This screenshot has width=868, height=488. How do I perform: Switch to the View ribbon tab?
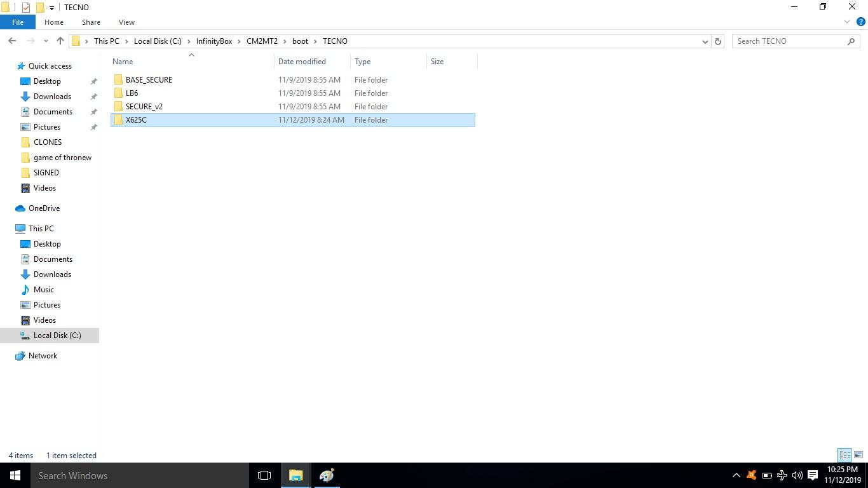tap(126, 22)
